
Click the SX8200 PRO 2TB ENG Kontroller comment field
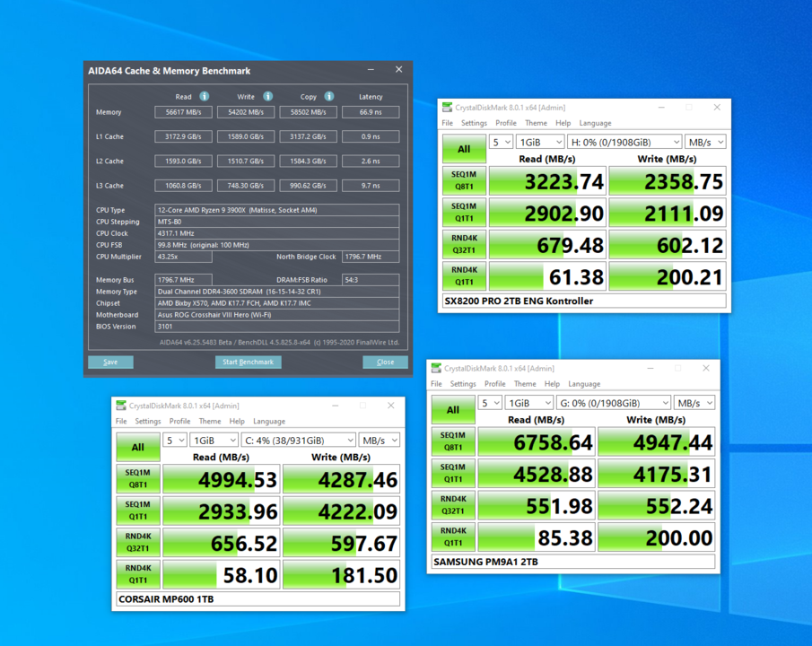pos(584,301)
